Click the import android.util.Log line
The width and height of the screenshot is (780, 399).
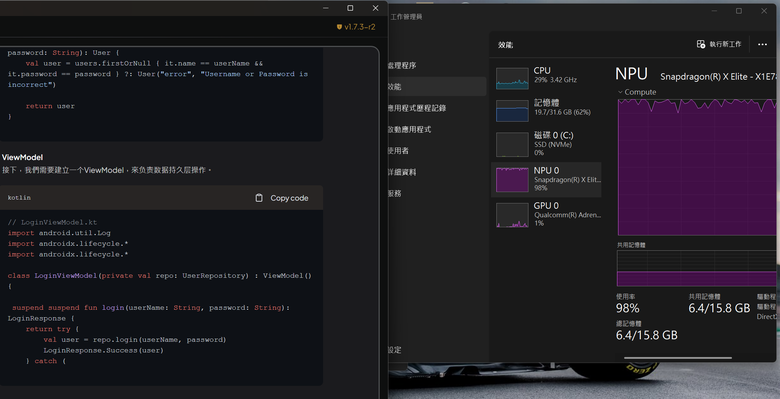tap(59, 233)
